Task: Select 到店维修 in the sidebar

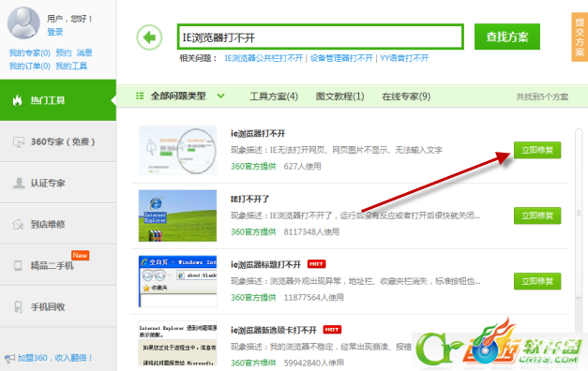Action: 58,224
